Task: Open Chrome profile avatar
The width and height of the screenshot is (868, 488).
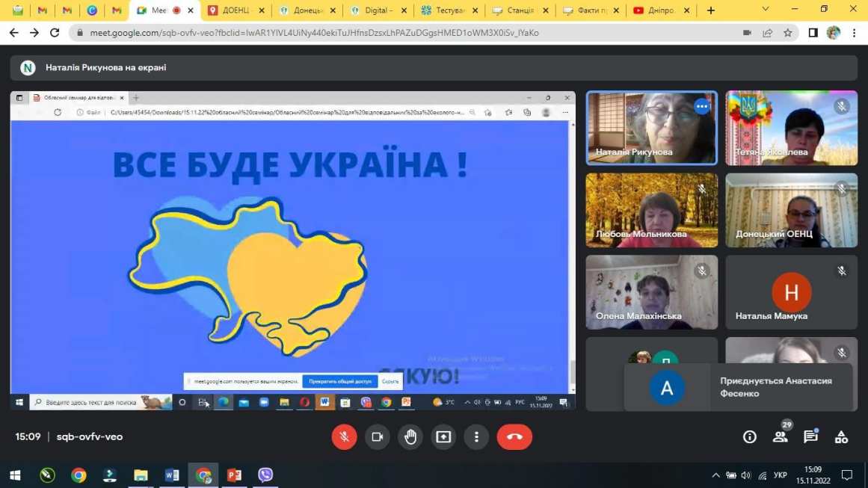Action: 833,33
